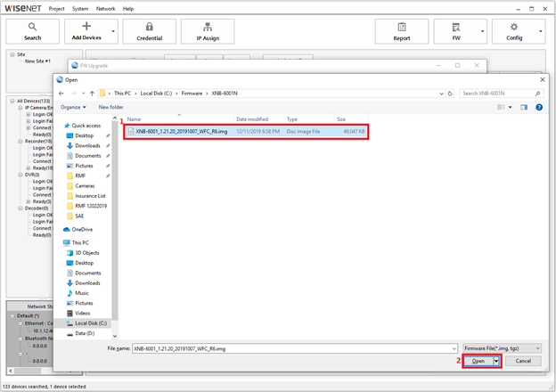Screen dimensions: 556x392
Task: Expand the FW button dropdown arrow
Action: pyautogui.click(x=482, y=31)
